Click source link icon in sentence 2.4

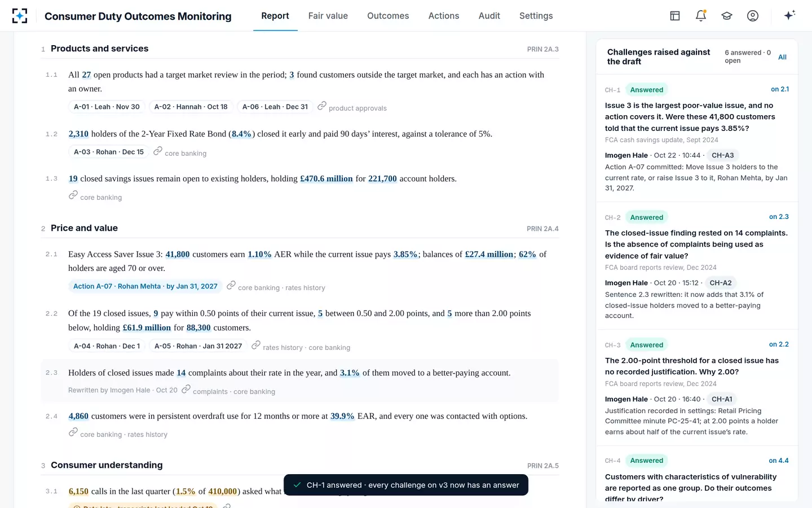click(x=73, y=432)
